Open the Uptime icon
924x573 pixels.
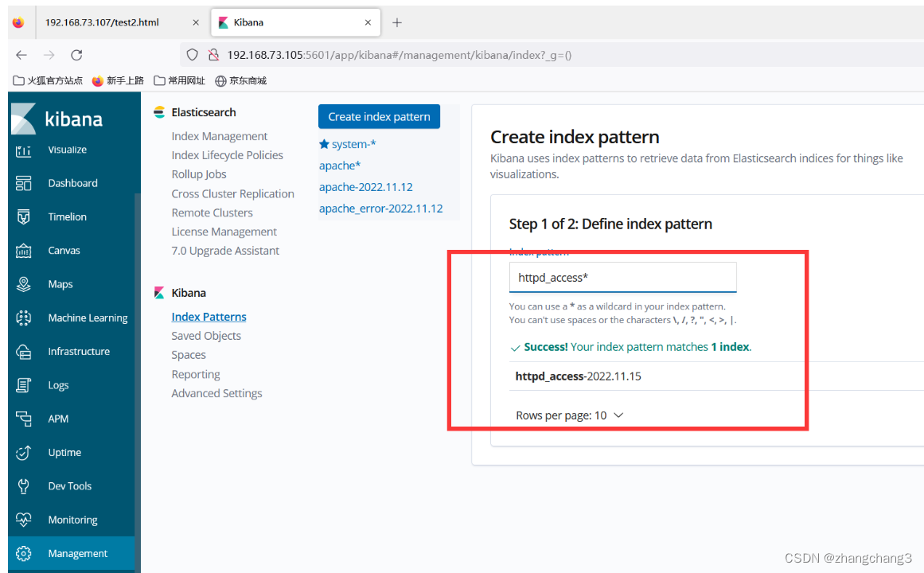coord(24,452)
